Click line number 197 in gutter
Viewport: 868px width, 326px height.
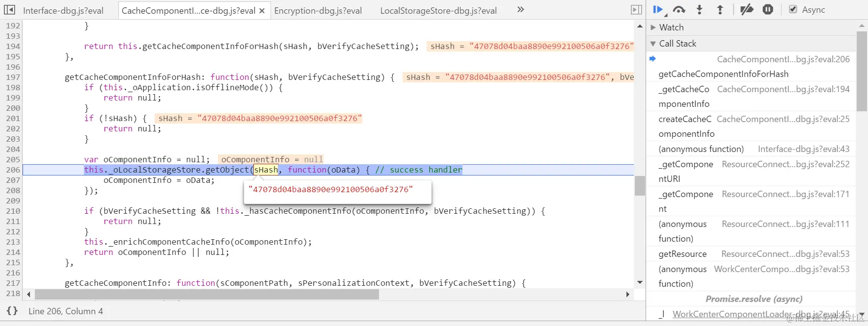click(x=13, y=77)
